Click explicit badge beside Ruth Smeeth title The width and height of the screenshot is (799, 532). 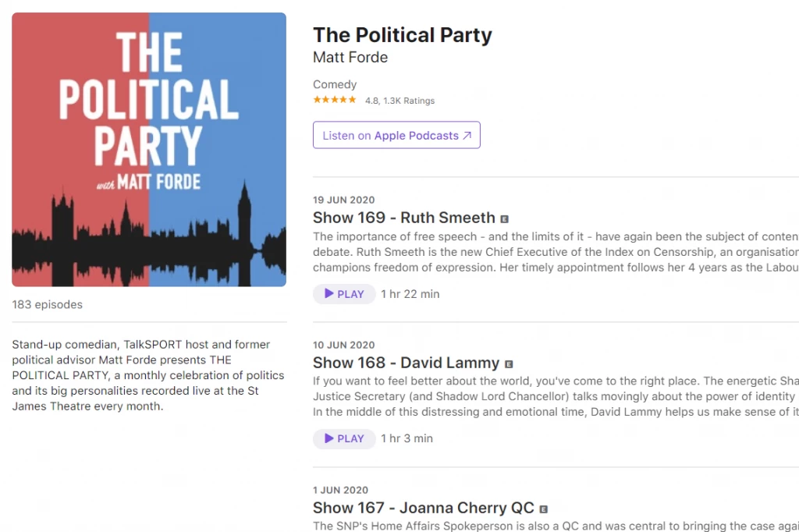[x=505, y=219]
